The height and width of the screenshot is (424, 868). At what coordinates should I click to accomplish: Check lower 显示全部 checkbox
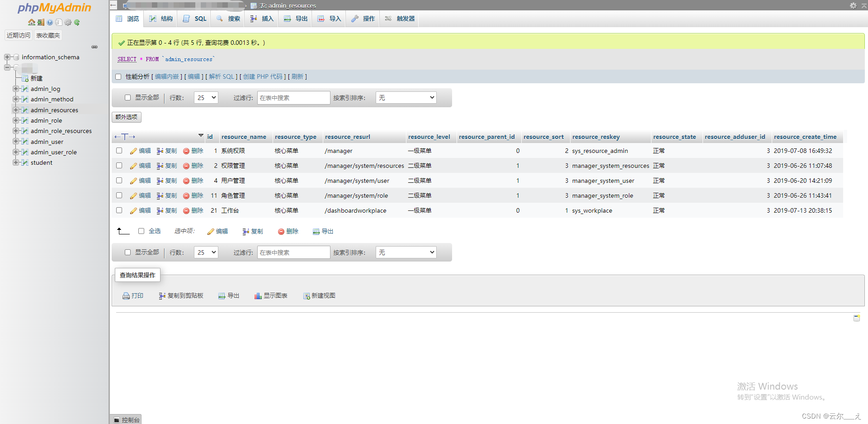pyautogui.click(x=127, y=252)
